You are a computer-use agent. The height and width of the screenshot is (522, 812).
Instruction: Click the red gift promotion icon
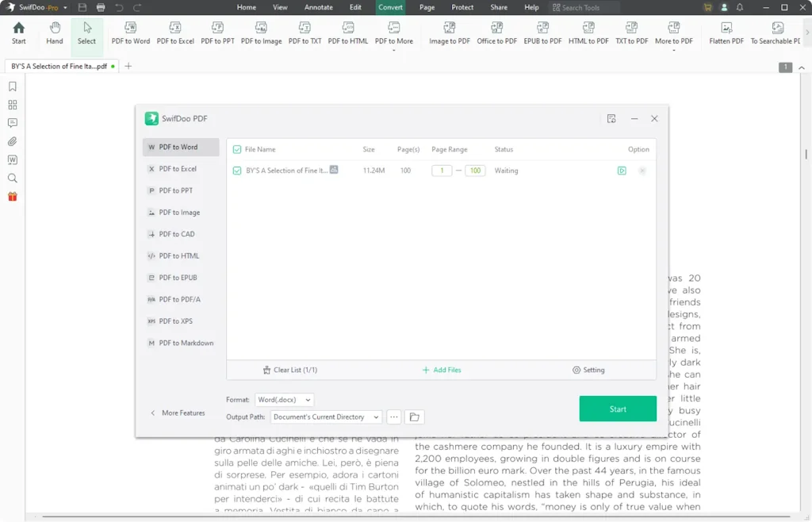tap(12, 196)
